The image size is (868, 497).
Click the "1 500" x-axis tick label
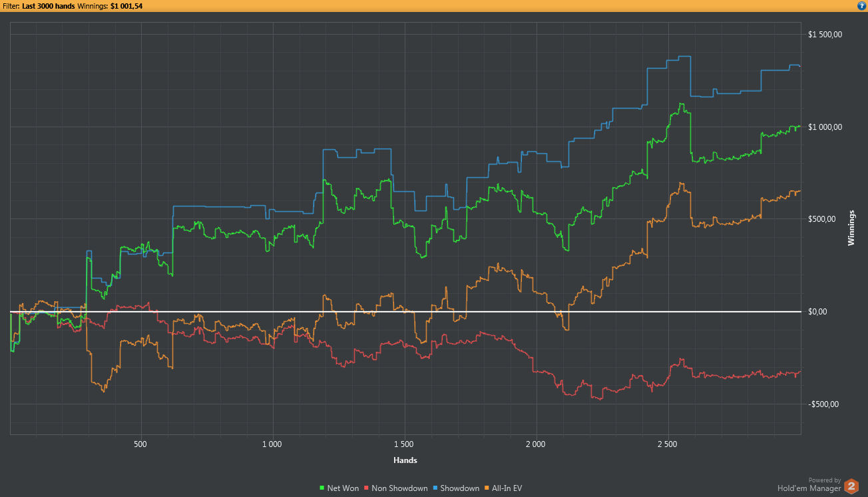(403, 444)
